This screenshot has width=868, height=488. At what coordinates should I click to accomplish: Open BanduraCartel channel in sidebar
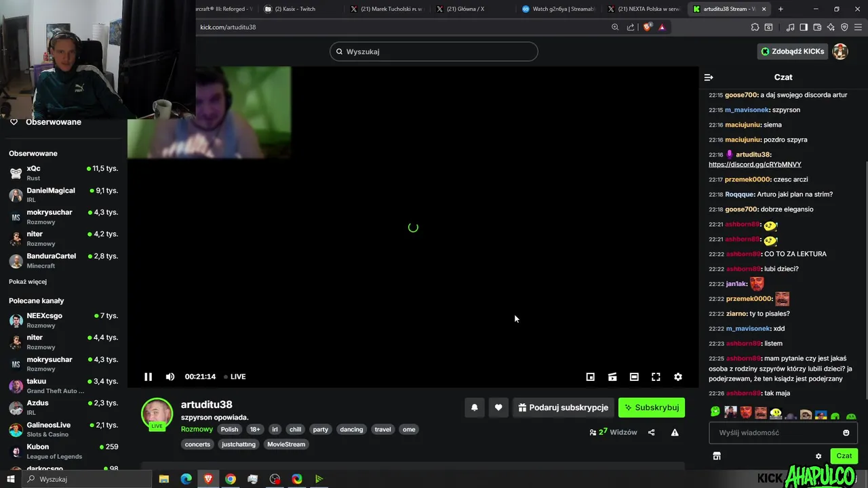[63, 260]
